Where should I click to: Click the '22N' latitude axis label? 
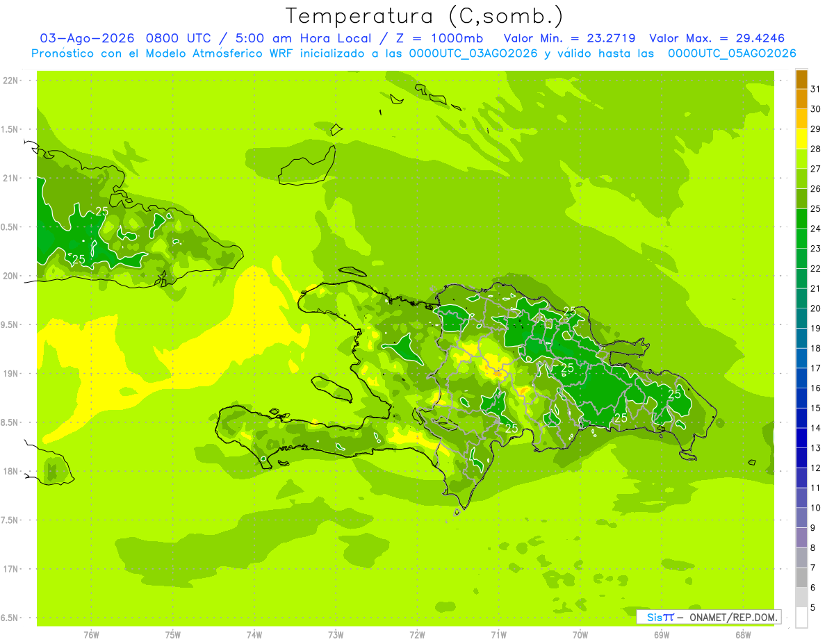tap(11, 81)
